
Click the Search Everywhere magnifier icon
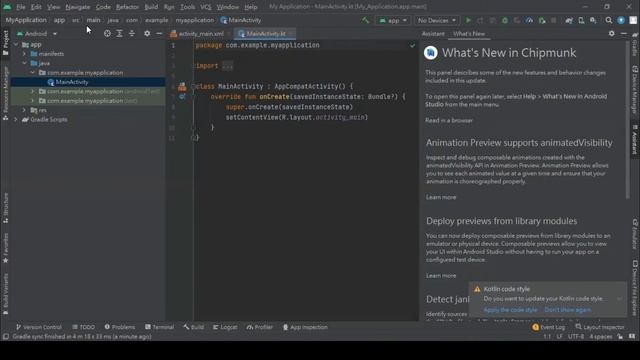(609, 20)
